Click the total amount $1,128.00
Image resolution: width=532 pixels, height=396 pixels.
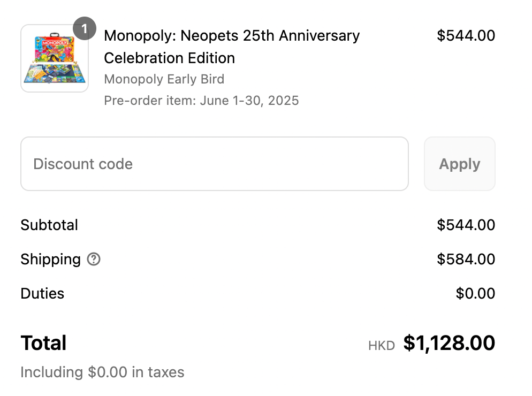(449, 343)
